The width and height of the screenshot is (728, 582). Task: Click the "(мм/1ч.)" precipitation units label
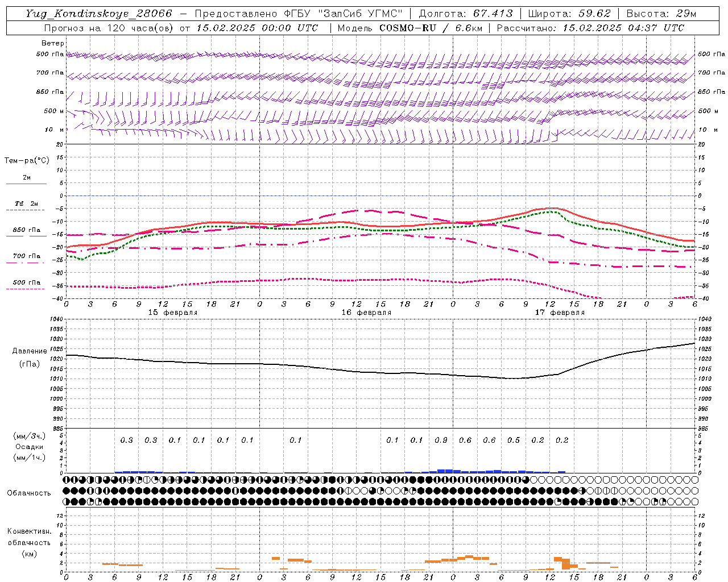[x=29, y=458]
